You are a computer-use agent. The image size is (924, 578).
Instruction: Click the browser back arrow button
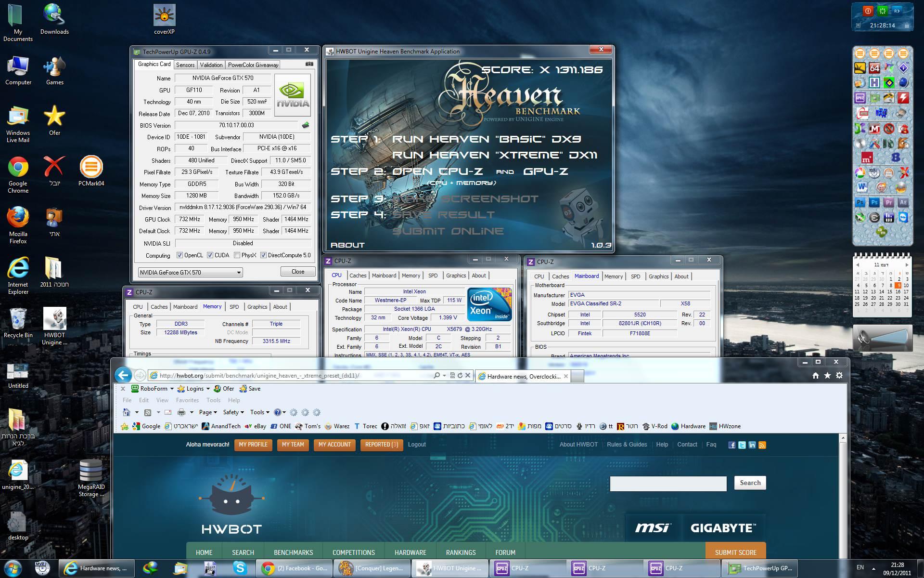click(x=124, y=375)
